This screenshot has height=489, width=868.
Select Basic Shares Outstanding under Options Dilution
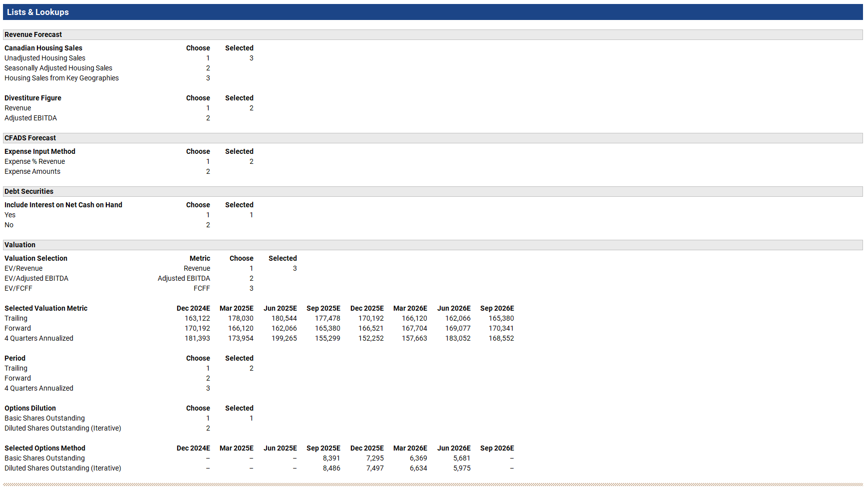coord(45,418)
